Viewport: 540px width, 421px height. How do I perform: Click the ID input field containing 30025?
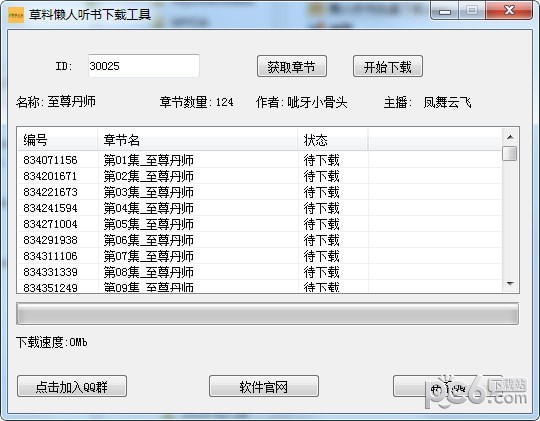[x=144, y=66]
